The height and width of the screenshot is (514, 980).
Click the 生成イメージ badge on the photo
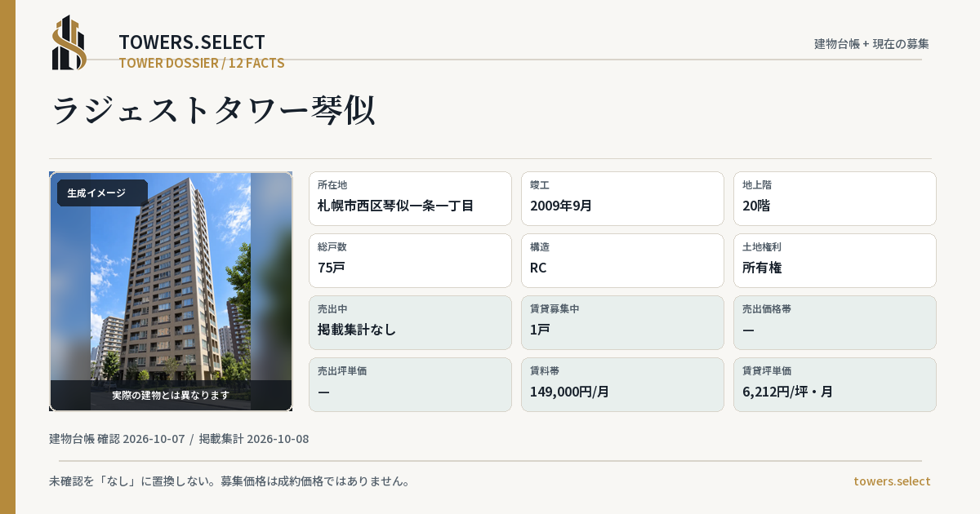coord(101,193)
